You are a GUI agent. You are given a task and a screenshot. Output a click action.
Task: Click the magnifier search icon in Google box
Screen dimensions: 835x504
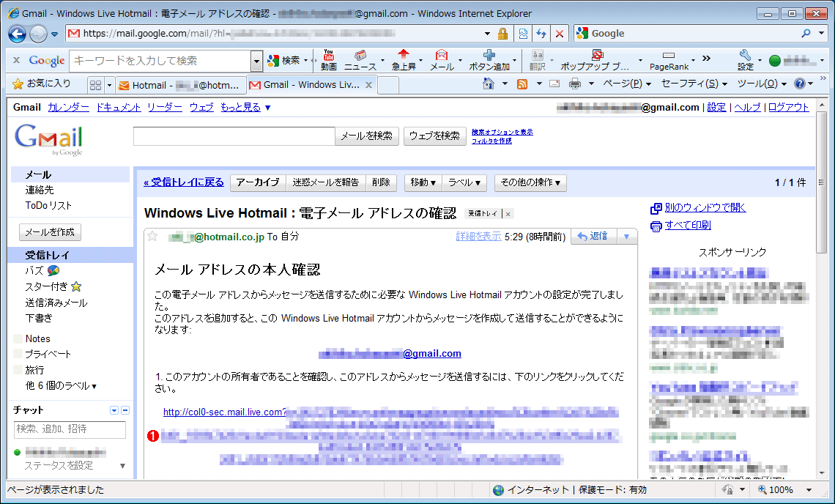click(x=806, y=33)
